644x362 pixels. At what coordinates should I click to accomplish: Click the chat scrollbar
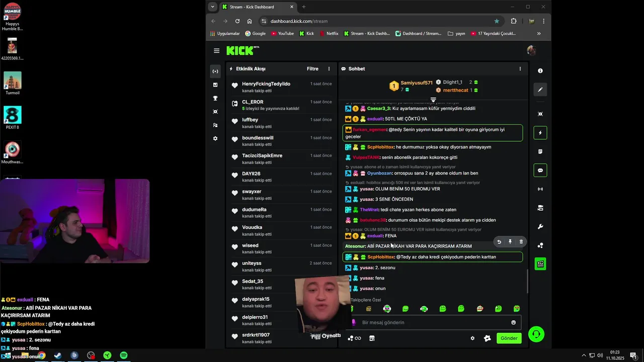(527, 282)
